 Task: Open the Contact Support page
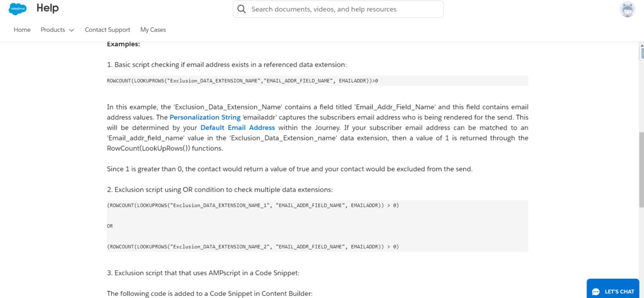108,30
